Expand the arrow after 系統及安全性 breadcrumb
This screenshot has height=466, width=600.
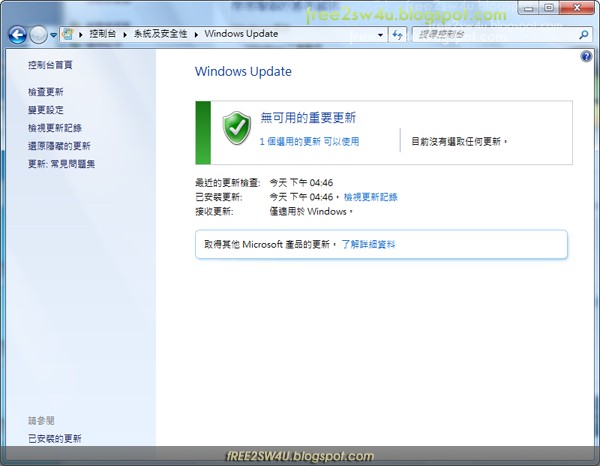coord(196,34)
